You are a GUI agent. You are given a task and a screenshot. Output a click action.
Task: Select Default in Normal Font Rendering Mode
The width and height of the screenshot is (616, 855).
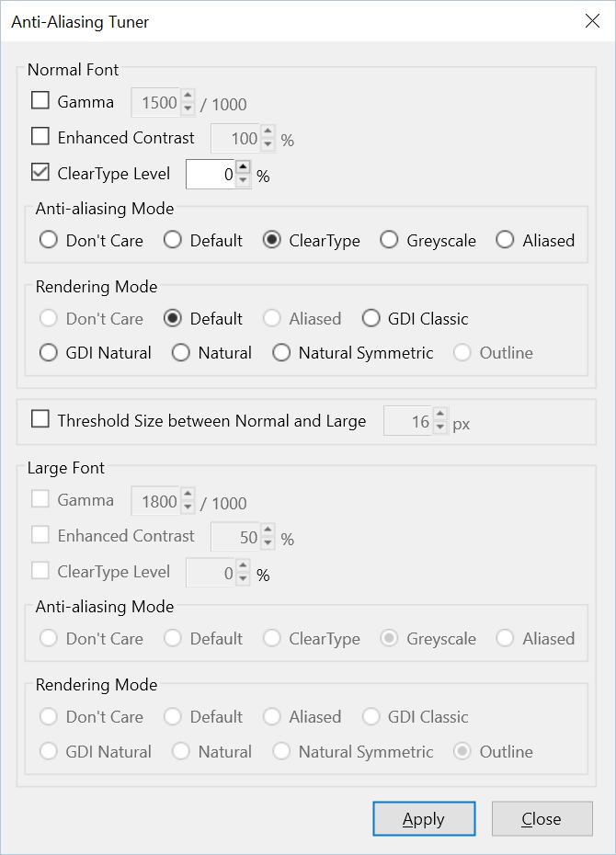pos(173,318)
